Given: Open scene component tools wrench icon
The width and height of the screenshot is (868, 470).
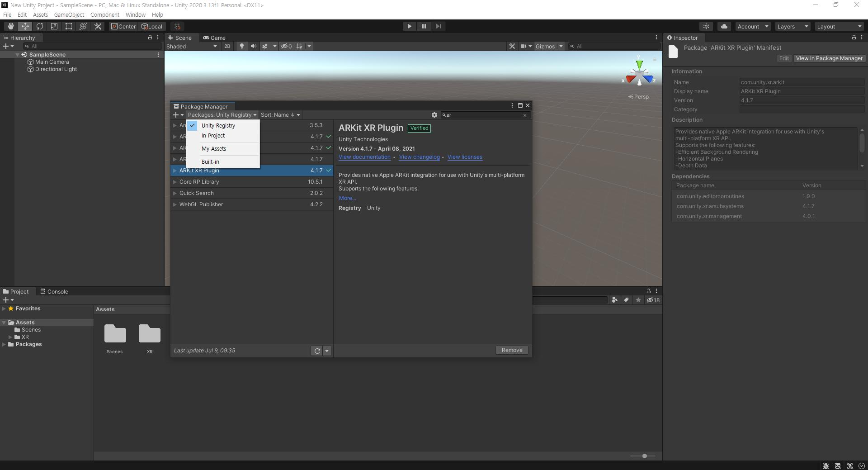Looking at the screenshot, I should coord(512,46).
